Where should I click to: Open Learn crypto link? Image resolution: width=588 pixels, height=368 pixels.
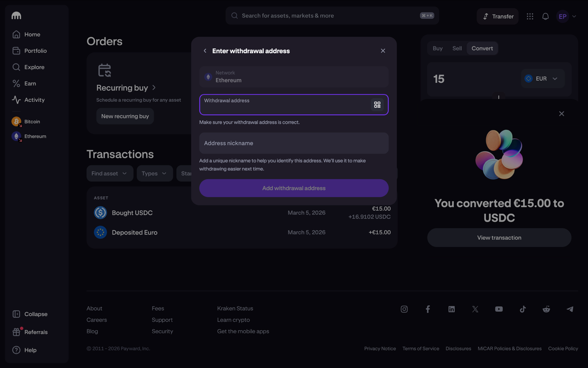[x=233, y=320]
